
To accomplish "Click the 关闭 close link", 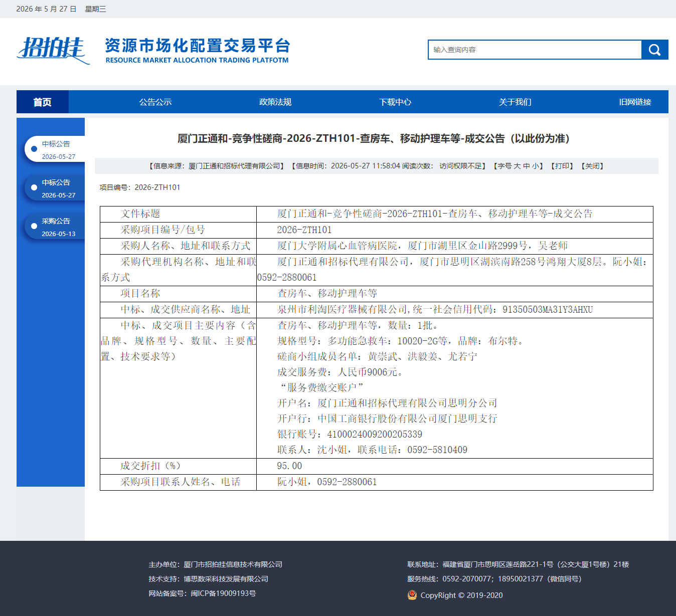I will pyautogui.click(x=592, y=166).
